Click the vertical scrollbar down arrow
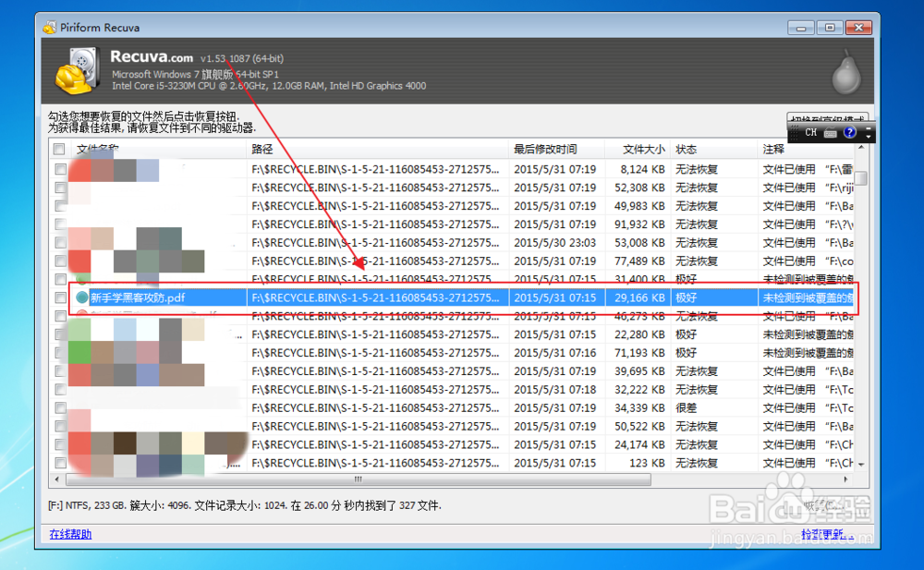The image size is (924, 570). (x=861, y=465)
